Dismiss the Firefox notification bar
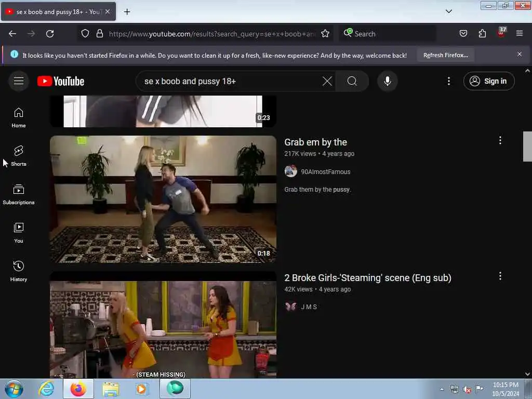 click(x=520, y=54)
